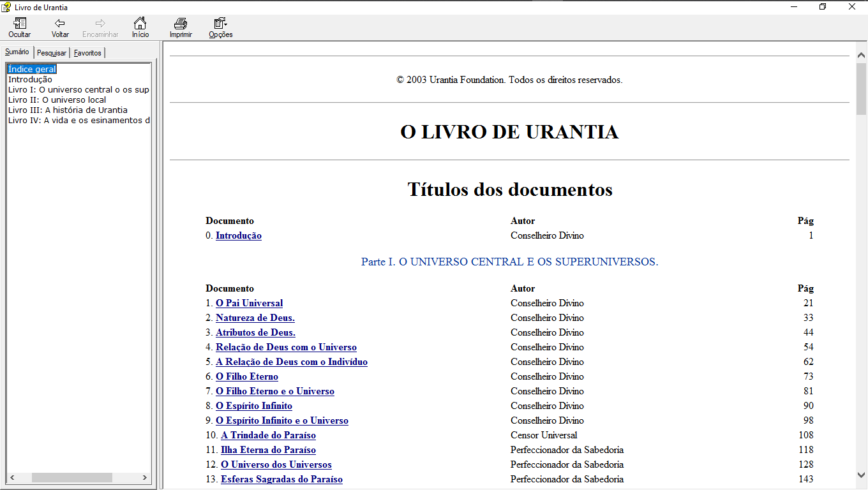Open A Relação de Deus com o Indivíduo
The width and height of the screenshot is (868, 490).
pyautogui.click(x=292, y=362)
